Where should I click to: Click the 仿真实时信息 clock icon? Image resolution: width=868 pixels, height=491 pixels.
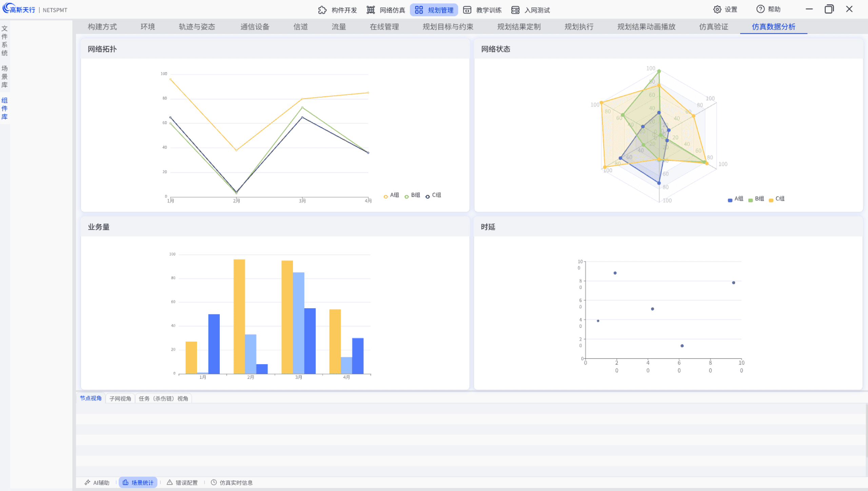pos(214,482)
